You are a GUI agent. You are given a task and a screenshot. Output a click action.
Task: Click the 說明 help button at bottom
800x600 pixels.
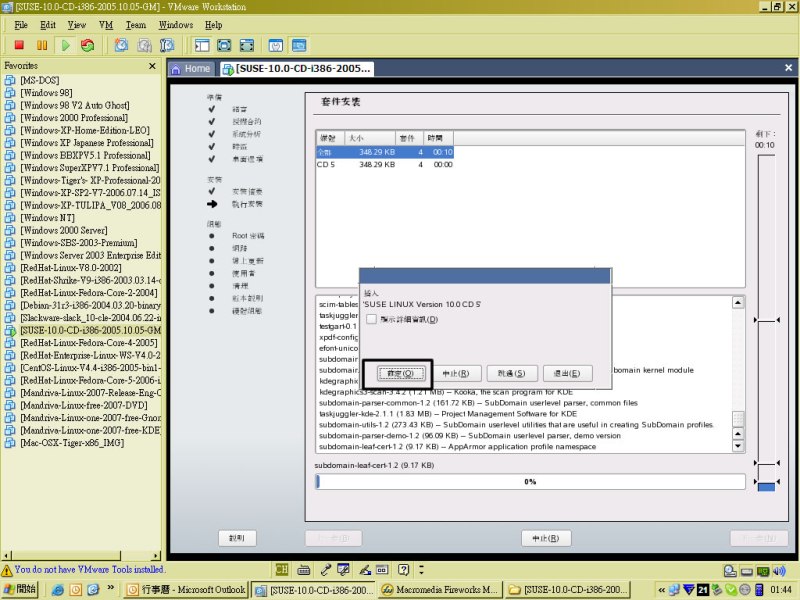[x=237, y=538]
